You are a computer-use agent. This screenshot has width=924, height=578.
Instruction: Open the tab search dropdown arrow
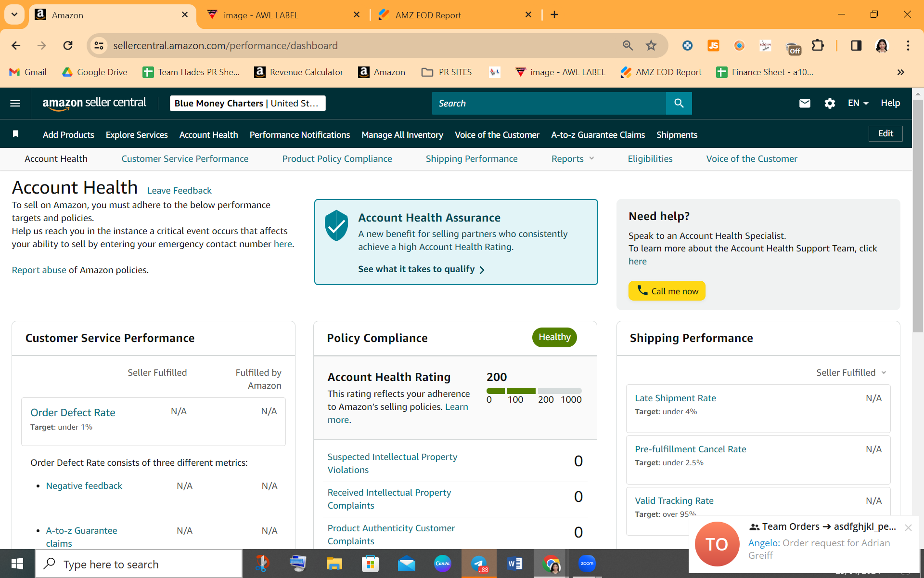click(14, 15)
